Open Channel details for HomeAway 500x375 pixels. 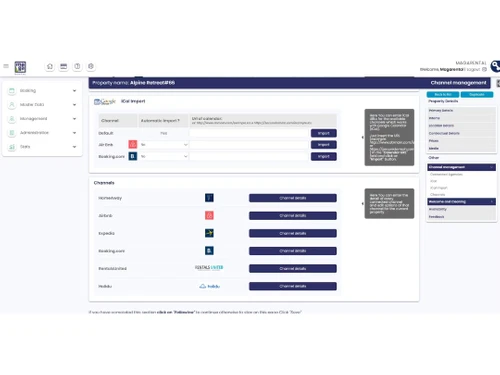[293, 198]
